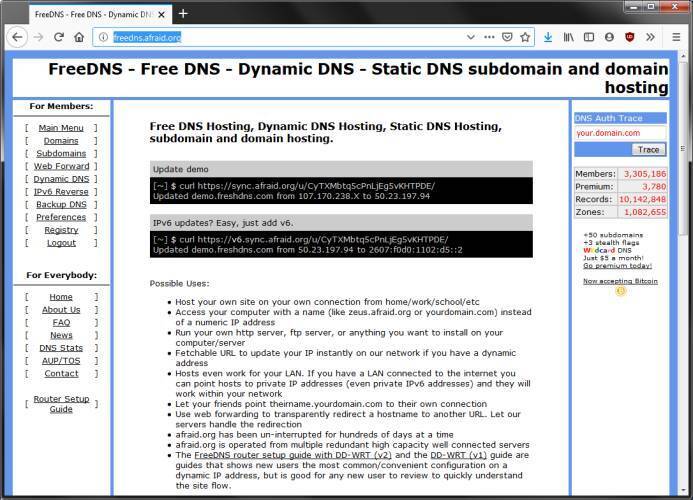Viewport: 693px width, 500px height.
Task: Open the Subdomains link
Action: tap(61, 153)
